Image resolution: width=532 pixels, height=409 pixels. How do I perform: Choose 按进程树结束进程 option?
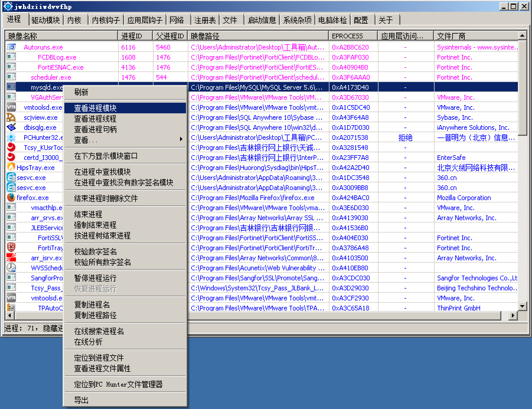[x=125, y=235]
